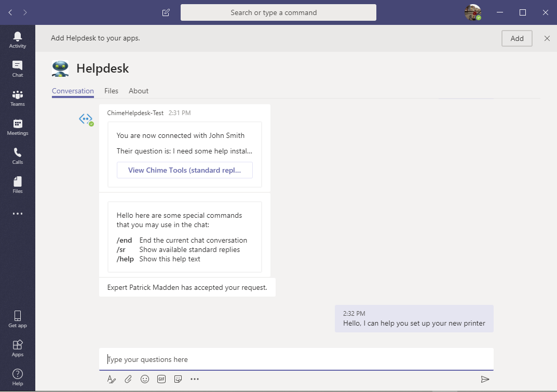
Task: Send the message with the arrow
Action: coord(485,379)
